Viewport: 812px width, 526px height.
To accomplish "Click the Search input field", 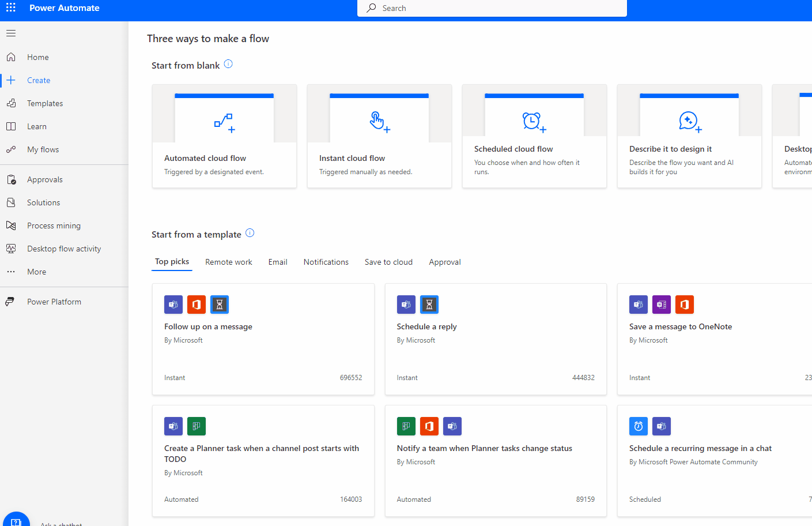I will tap(492, 8).
